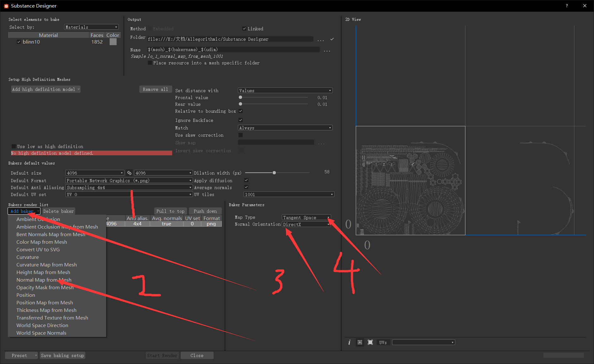Open the folder browse '...' next to output path

coord(321,39)
